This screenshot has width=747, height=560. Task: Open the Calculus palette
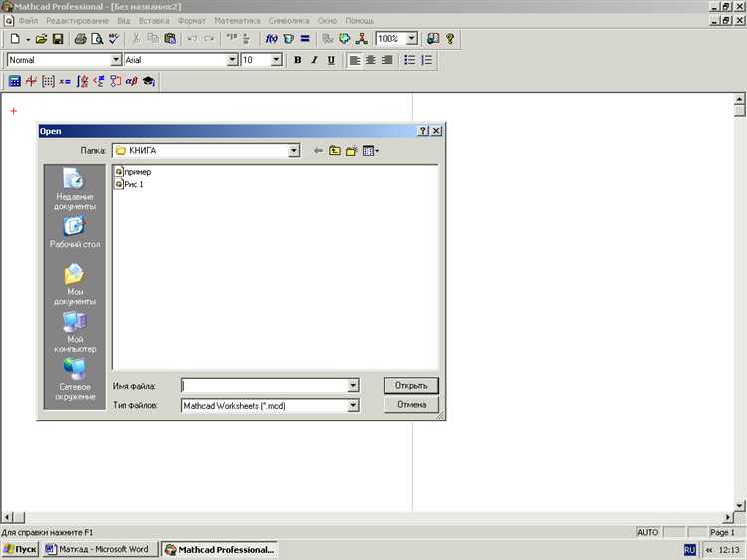(82, 81)
